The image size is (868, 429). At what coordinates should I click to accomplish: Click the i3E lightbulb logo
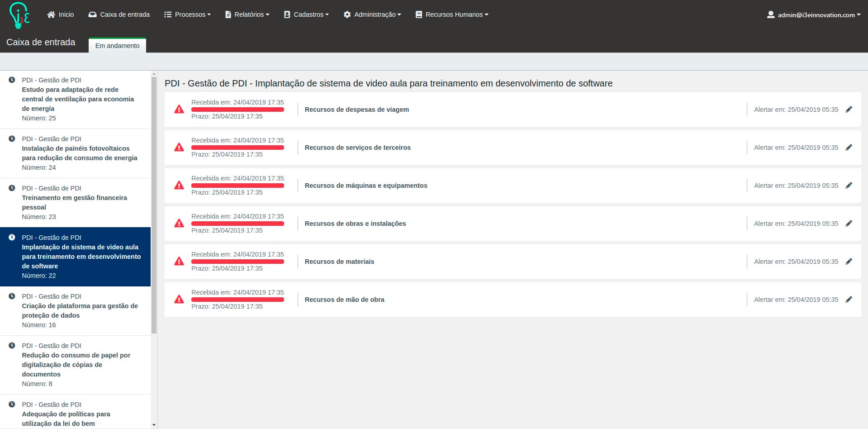click(19, 15)
